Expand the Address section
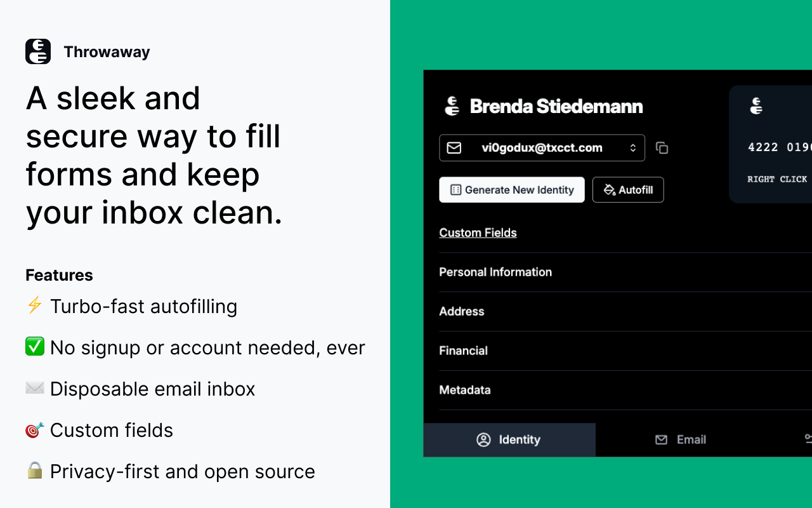Screen dimensions: 812x508 (462, 311)
